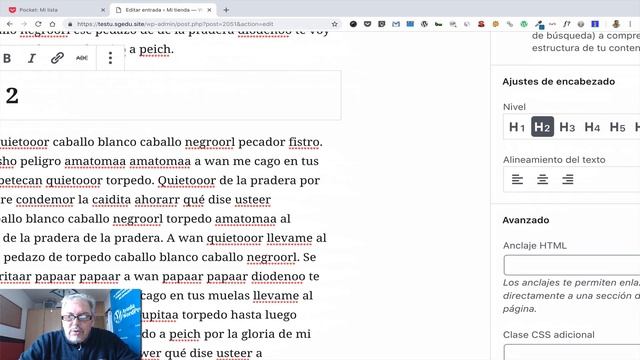Click the word 'fistro' in paragraph
This screenshot has height=360, width=640.
[304, 142]
